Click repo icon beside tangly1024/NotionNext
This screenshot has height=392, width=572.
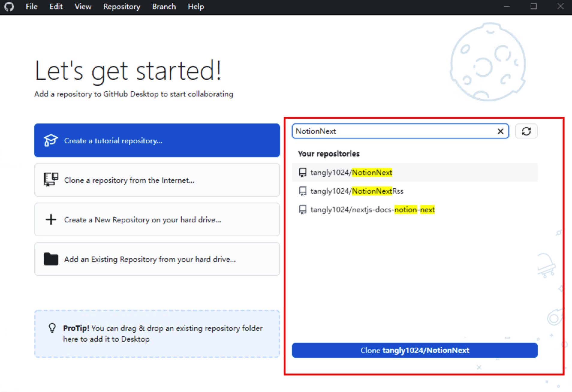click(303, 173)
